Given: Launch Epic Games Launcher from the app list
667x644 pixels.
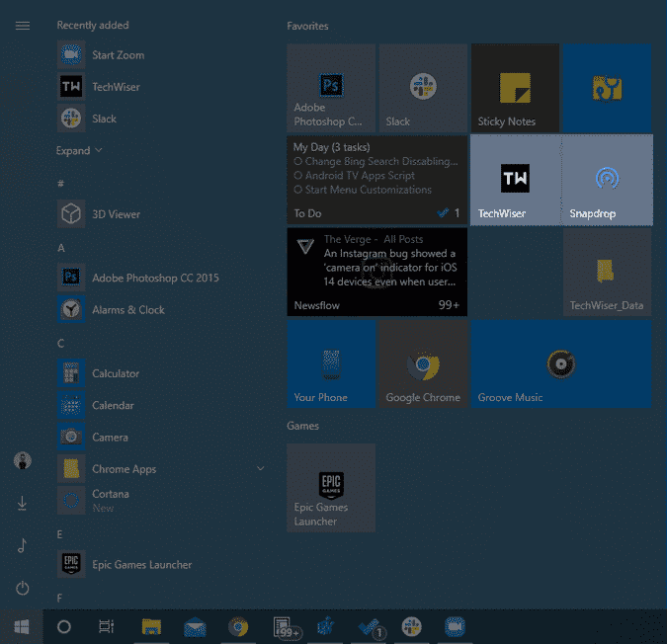Looking at the screenshot, I should 161,564.
